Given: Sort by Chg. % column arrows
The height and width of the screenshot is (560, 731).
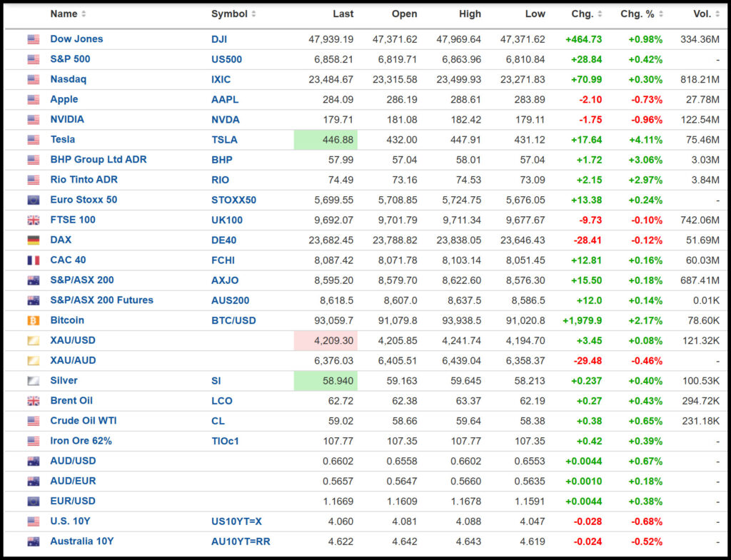Looking at the screenshot, I should pyautogui.click(x=661, y=14).
